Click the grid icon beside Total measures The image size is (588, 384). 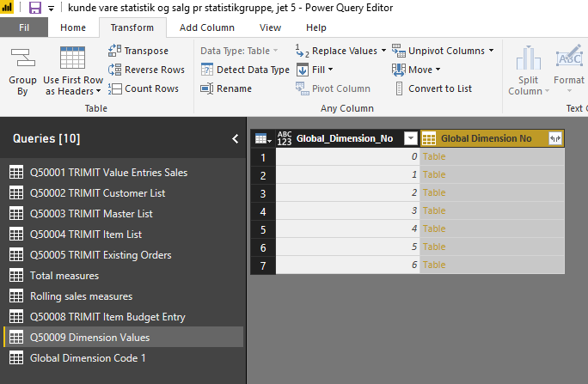pos(16,276)
